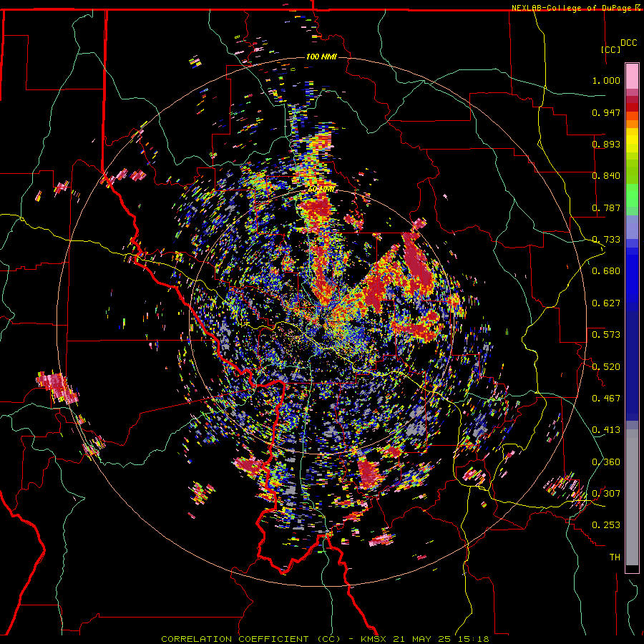Click the 0.360 scale value

(606, 462)
